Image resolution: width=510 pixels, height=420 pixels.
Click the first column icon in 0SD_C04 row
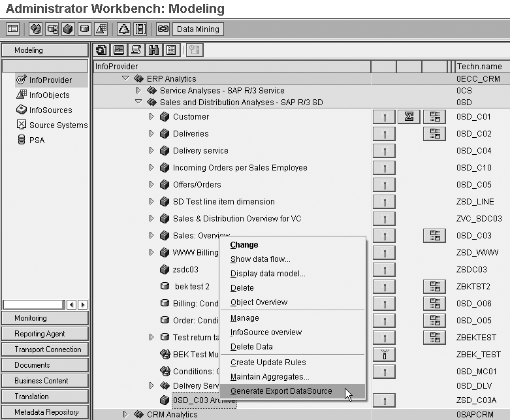click(384, 151)
